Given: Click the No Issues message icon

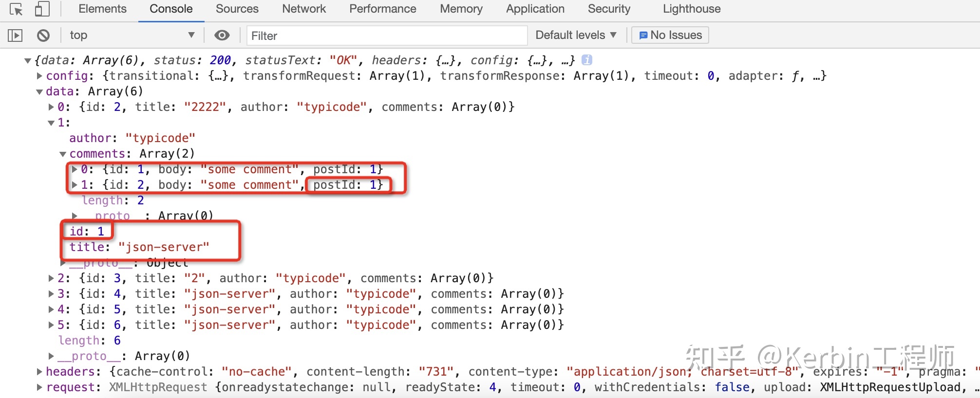Looking at the screenshot, I should [643, 35].
